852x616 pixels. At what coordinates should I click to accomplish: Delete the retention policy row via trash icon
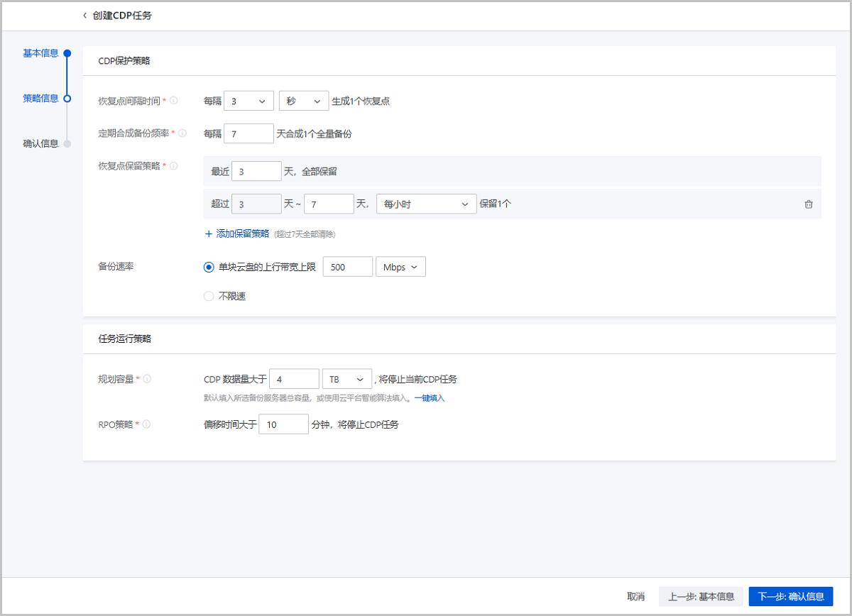(808, 204)
